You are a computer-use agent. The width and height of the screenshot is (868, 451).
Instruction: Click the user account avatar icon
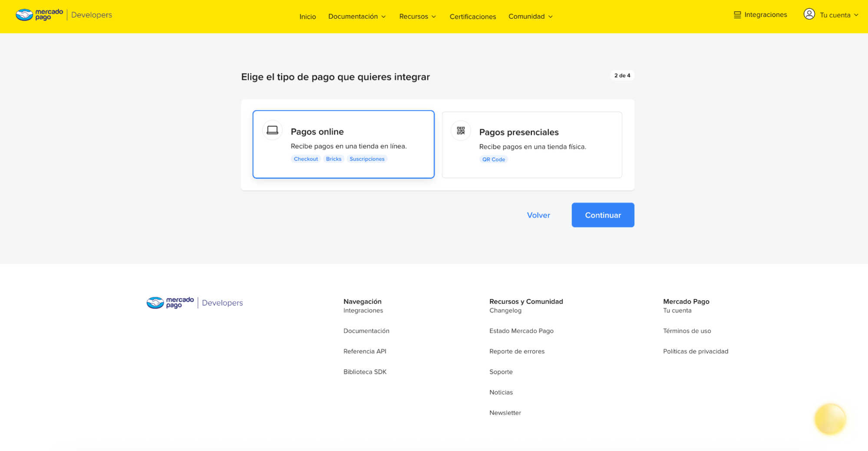809,14
